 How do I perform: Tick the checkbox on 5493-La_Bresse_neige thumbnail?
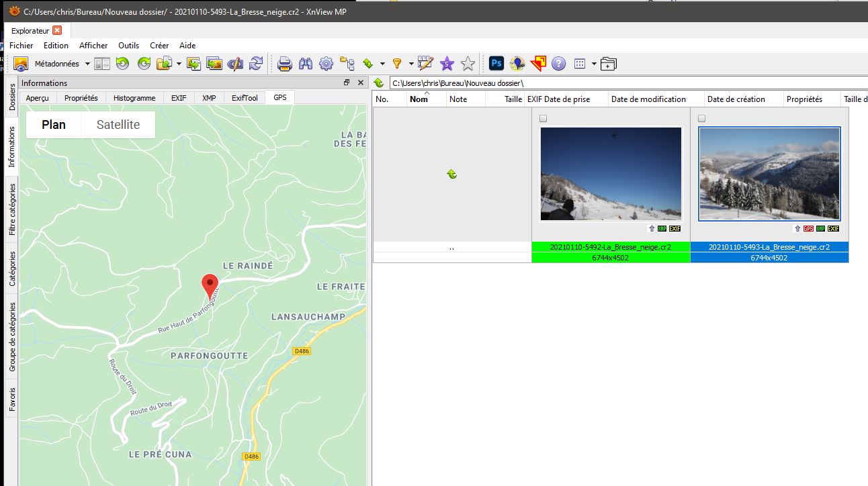[x=702, y=119]
